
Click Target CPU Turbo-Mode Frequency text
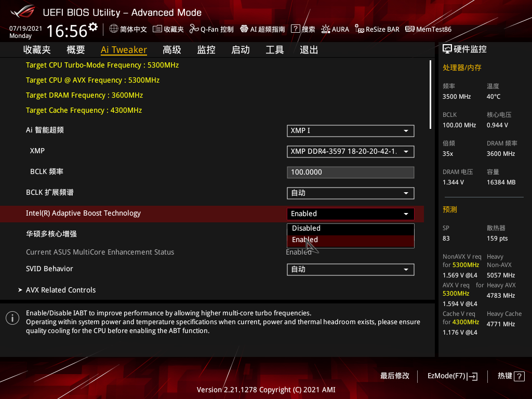(102, 65)
